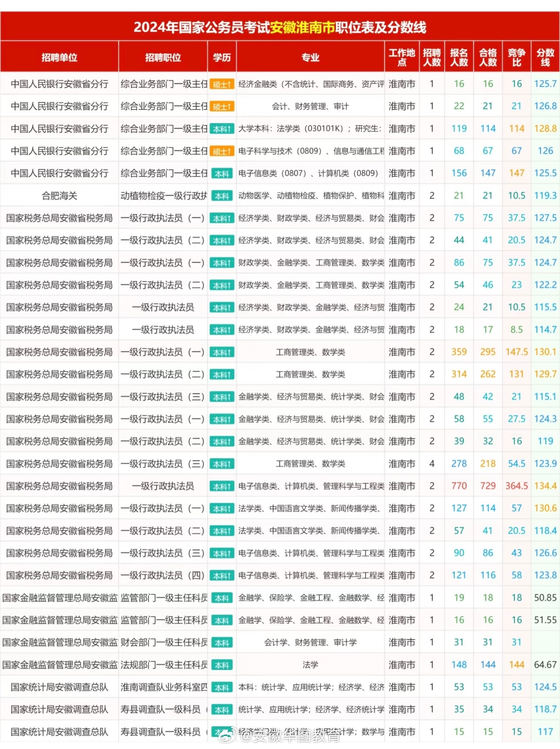Select the last row's score 117
560x749 pixels.
(x=545, y=732)
